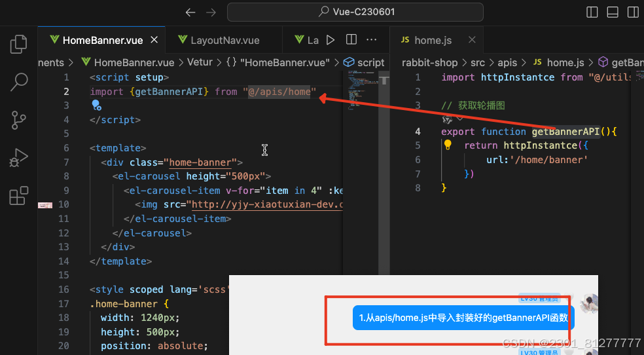Click the yellow lightbulb on line 5
The height and width of the screenshot is (355, 644).
click(x=448, y=145)
